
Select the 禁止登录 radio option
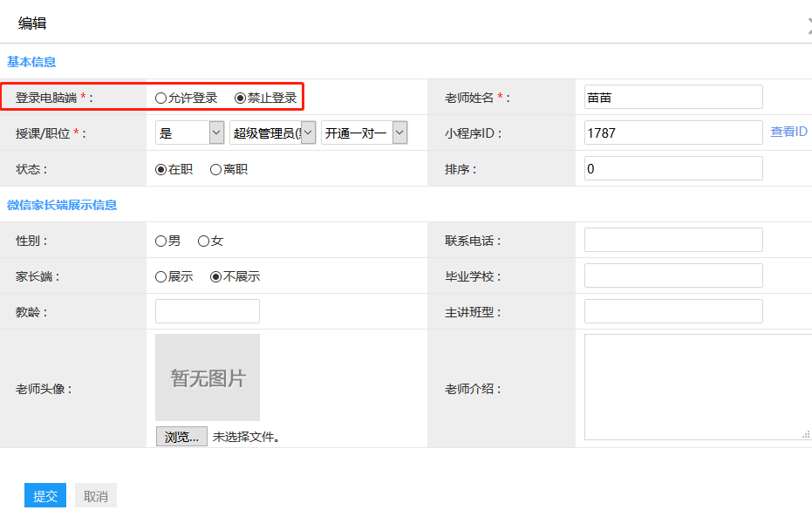click(241, 98)
